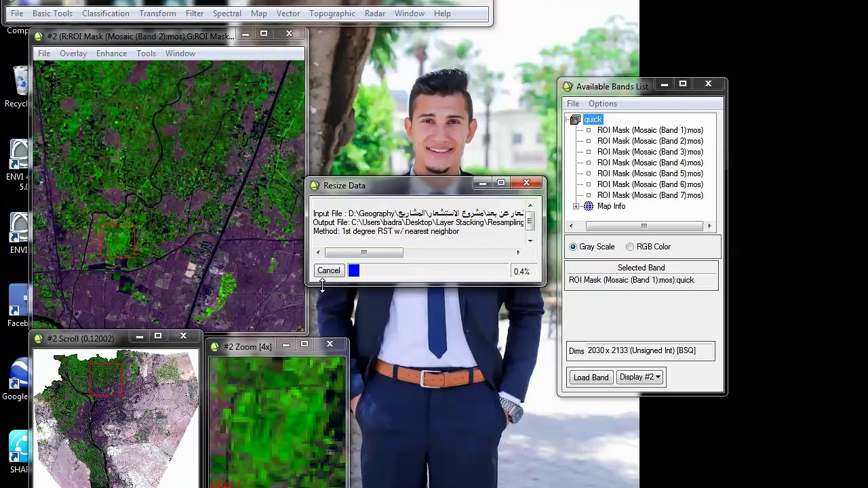The height and width of the screenshot is (488, 868).
Task: Open the Display #2 dropdown
Action: [639, 378]
